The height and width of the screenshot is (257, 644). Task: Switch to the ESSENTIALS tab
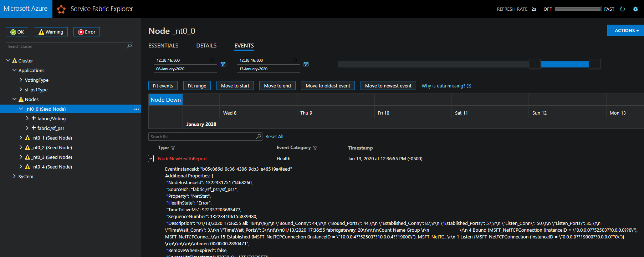click(163, 46)
